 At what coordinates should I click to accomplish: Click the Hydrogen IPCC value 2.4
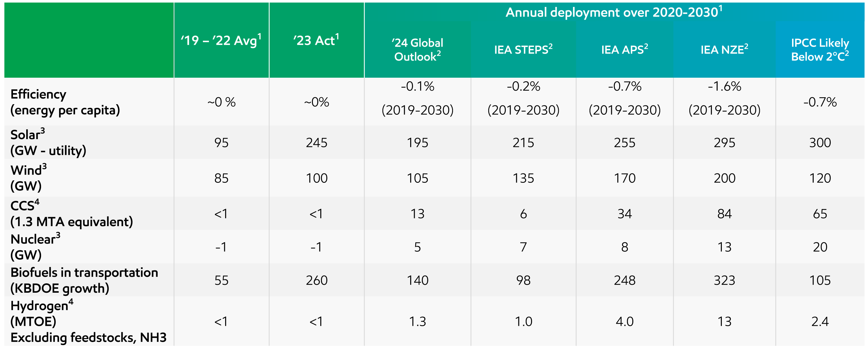click(819, 321)
